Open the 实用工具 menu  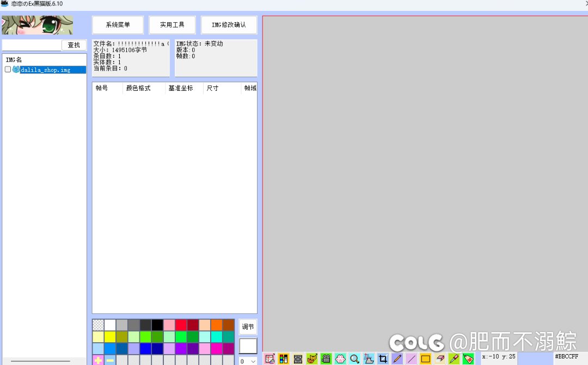tap(172, 25)
